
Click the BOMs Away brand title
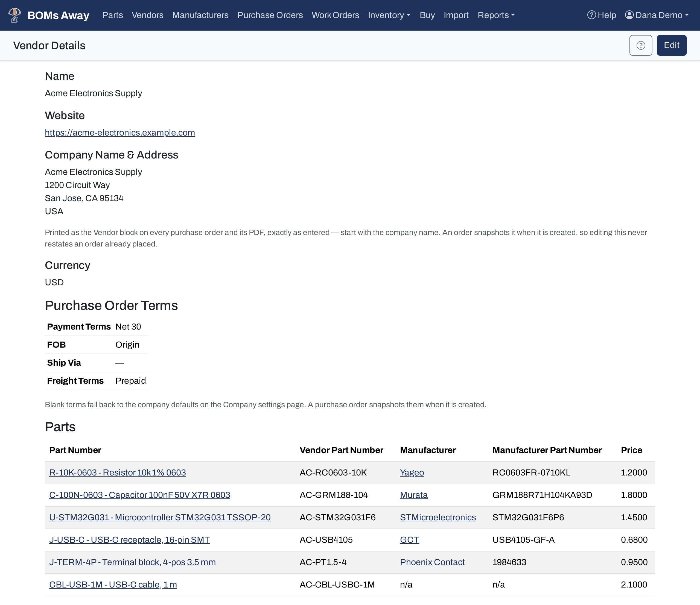click(58, 15)
